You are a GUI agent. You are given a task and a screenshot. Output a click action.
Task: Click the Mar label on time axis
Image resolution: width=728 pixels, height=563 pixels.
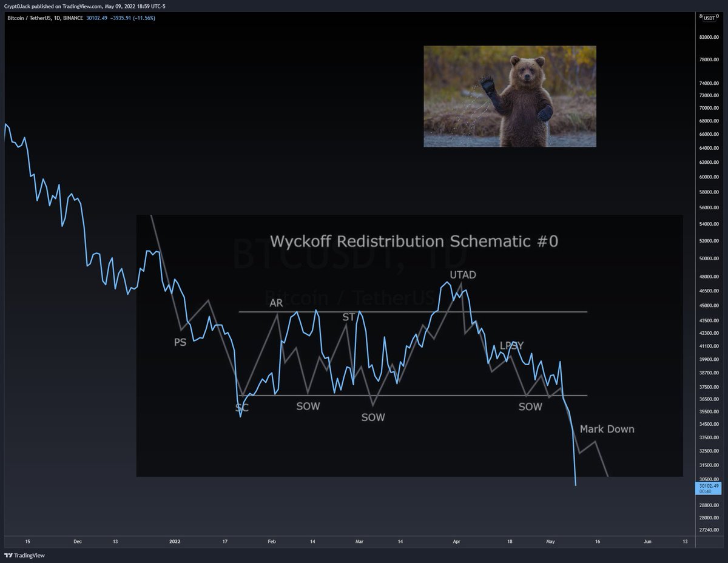359,541
